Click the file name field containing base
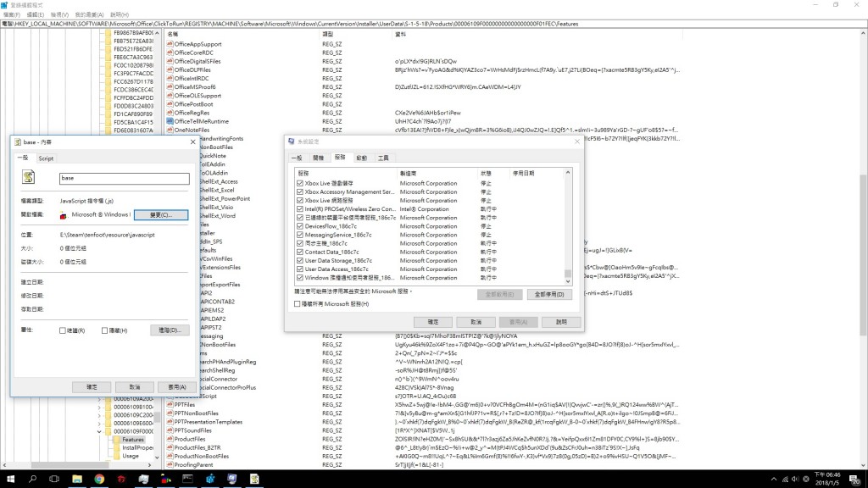Screen dimensions: 868x488 tap(124, 178)
